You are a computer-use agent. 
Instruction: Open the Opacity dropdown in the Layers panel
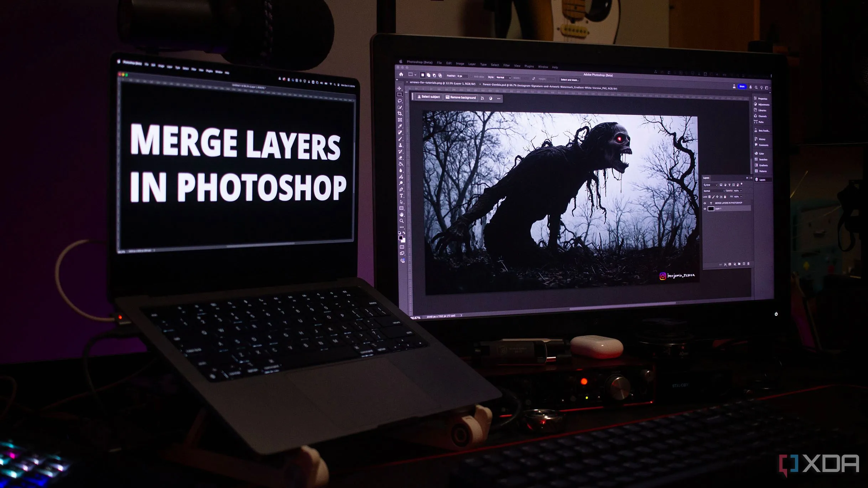pyautogui.click(x=741, y=191)
